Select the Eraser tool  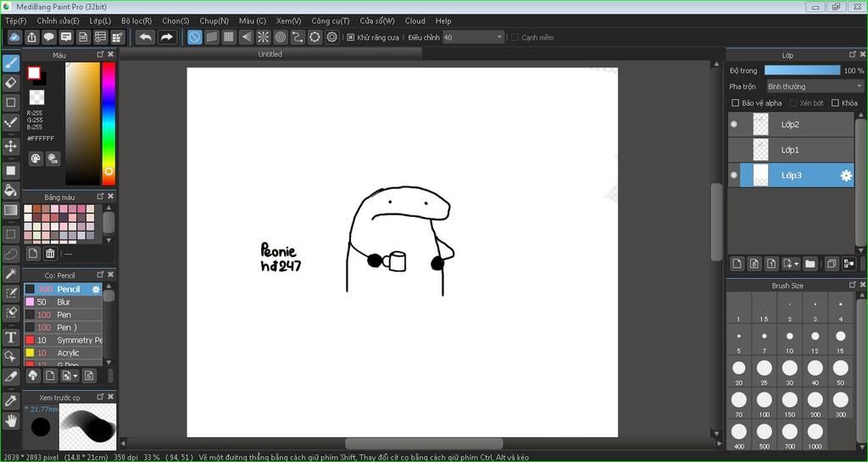coord(10,83)
